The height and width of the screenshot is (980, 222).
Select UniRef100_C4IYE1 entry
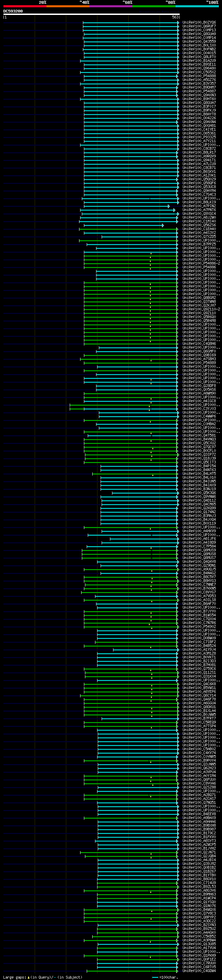[x=199, y=129]
